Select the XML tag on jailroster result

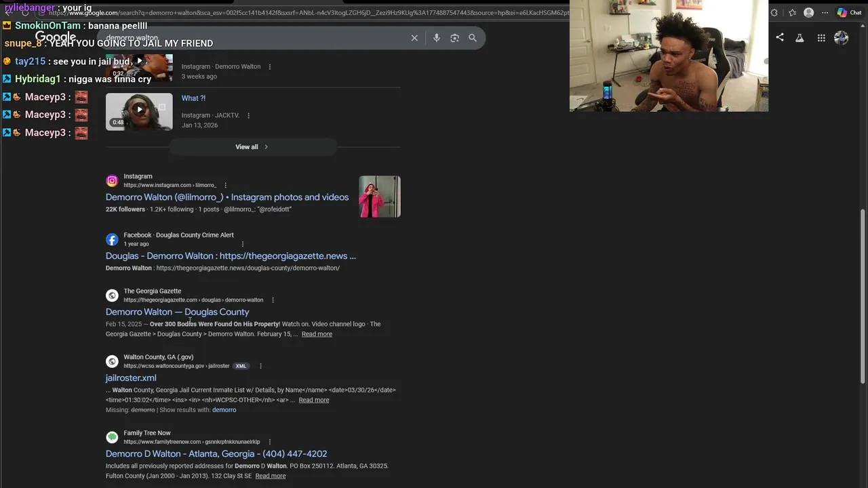pos(241,366)
